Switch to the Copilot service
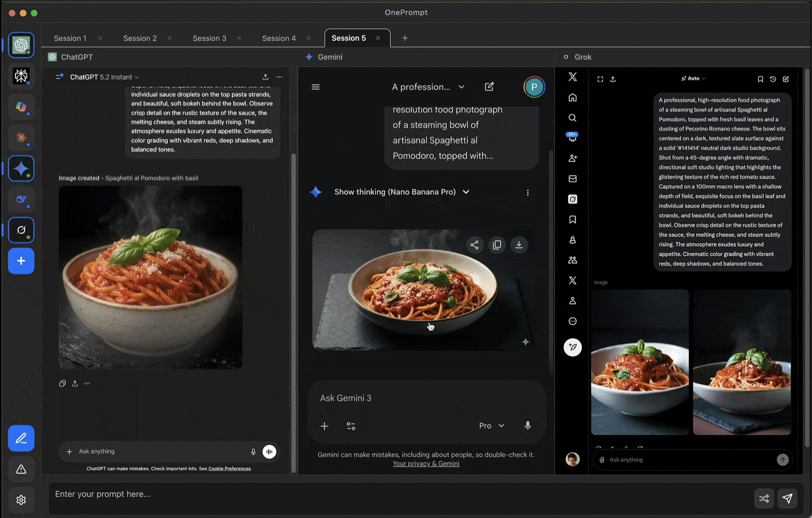Viewport: 812px width, 518px height. (x=21, y=107)
